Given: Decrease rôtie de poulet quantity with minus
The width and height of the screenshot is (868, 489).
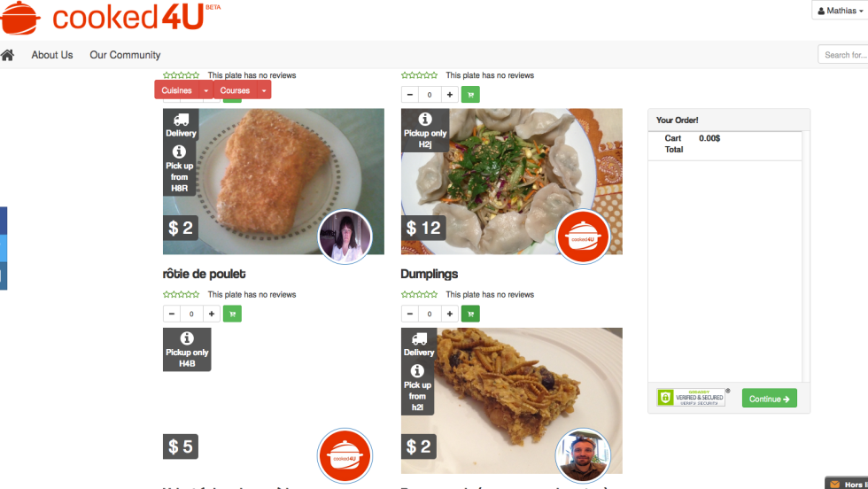Looking at the screenshot, I should (x=172, y=314).
